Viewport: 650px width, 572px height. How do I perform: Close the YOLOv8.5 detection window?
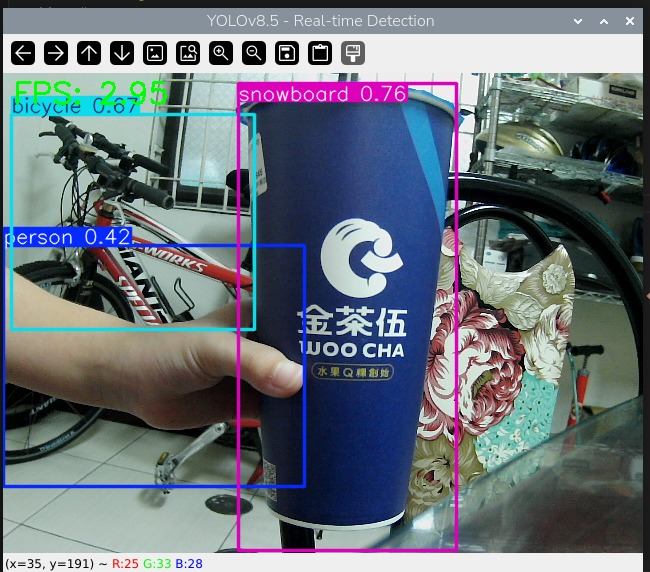pos(630,21)
